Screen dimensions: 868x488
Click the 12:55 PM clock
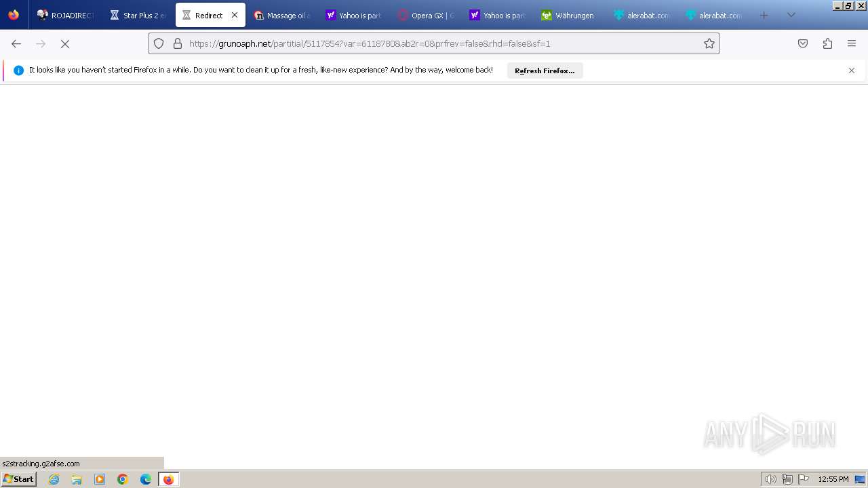click(x=833, y=479)
